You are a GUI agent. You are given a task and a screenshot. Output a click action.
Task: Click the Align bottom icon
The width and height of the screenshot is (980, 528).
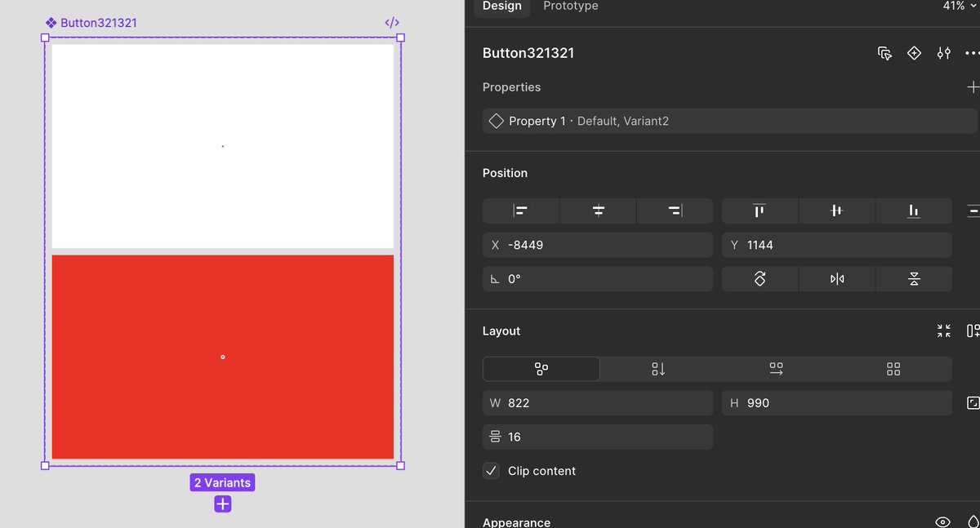tap(913, 211)
